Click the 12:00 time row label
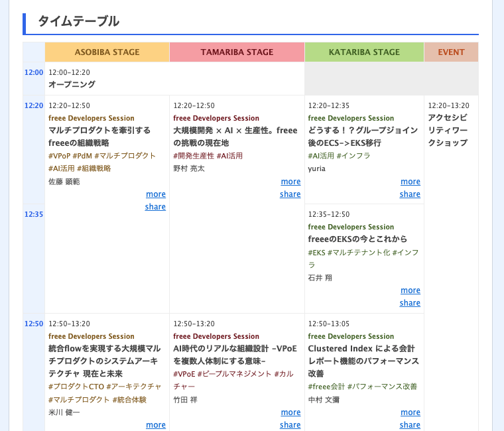The image size is (504, 431). 34,72
